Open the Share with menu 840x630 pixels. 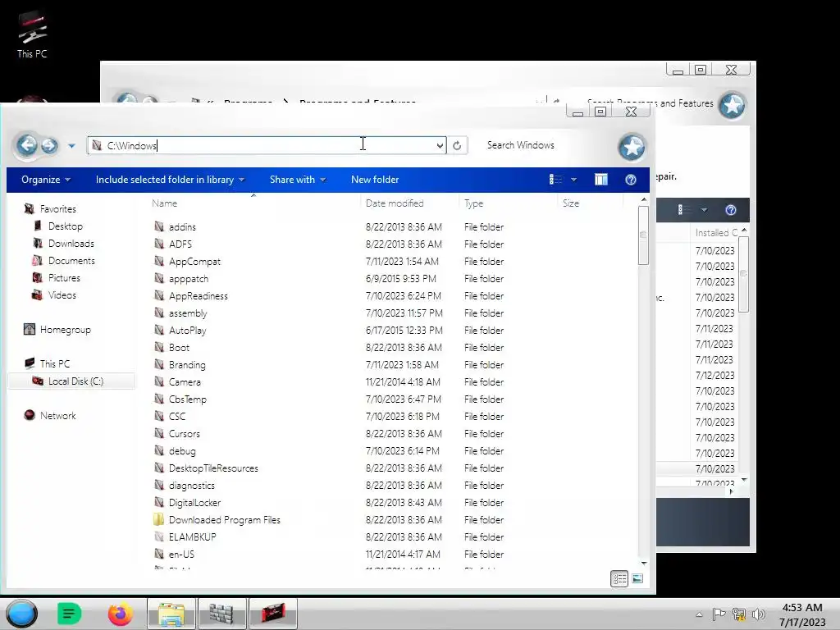point(298,180)
